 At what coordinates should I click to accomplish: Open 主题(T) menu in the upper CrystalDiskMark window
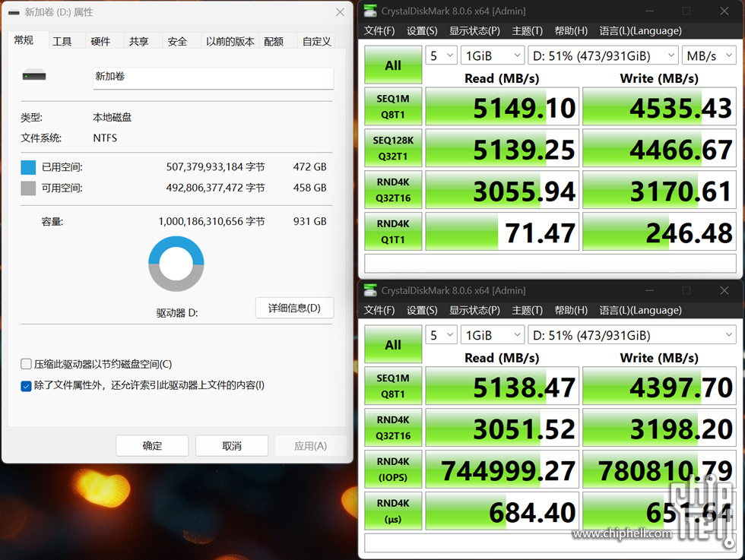[x=528, y=31]
